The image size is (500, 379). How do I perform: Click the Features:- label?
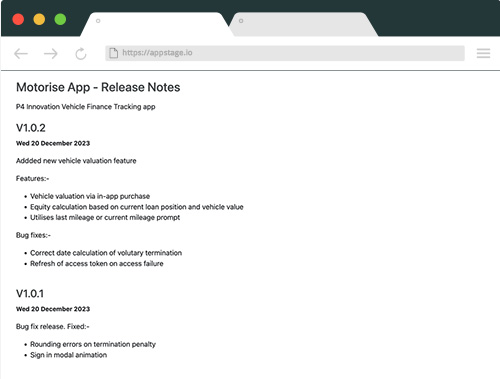pyautogui.click(x=32, y=178)
